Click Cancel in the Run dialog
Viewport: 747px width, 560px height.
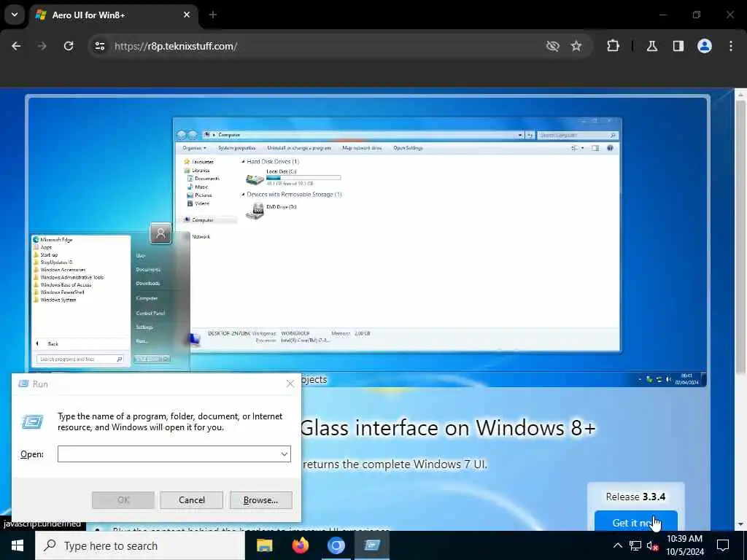(192, 500)
